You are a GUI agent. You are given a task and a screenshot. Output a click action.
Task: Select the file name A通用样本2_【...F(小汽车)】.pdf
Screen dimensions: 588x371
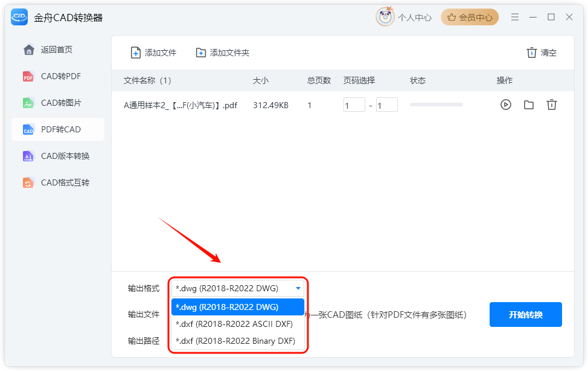point(181,105)
